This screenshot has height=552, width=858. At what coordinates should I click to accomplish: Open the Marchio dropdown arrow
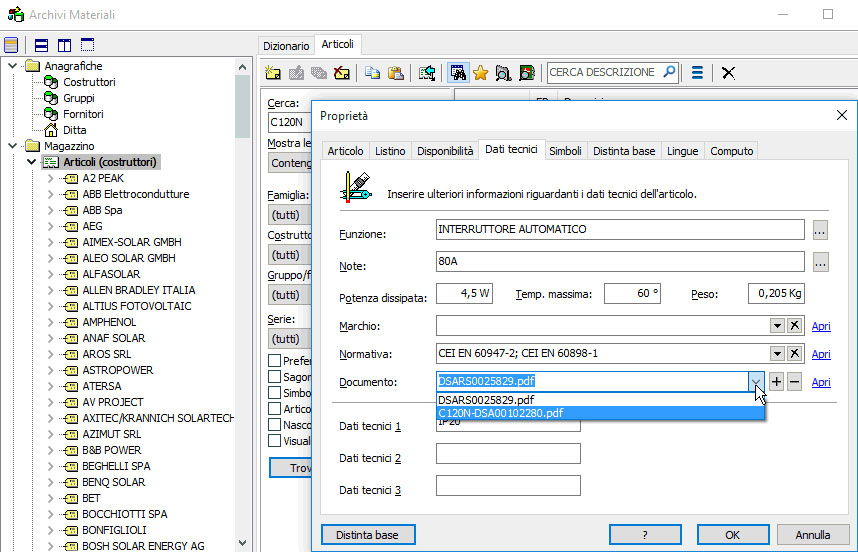coord(777,326)
